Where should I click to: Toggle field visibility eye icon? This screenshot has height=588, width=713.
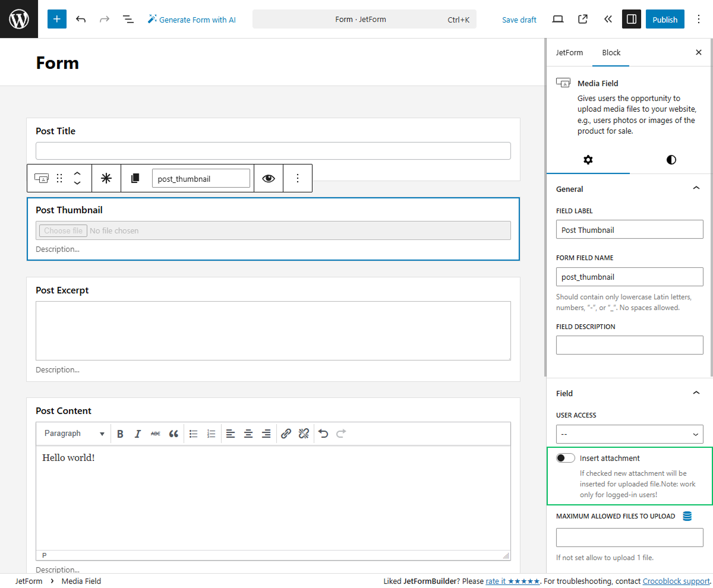269,178
